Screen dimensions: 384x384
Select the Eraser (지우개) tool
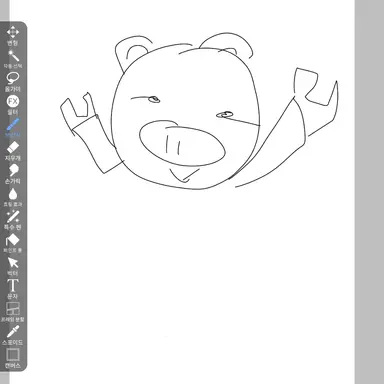coord(13,151)
